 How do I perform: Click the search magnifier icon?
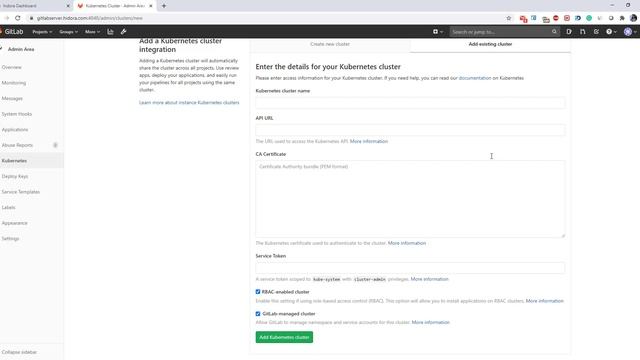[554, 31]
